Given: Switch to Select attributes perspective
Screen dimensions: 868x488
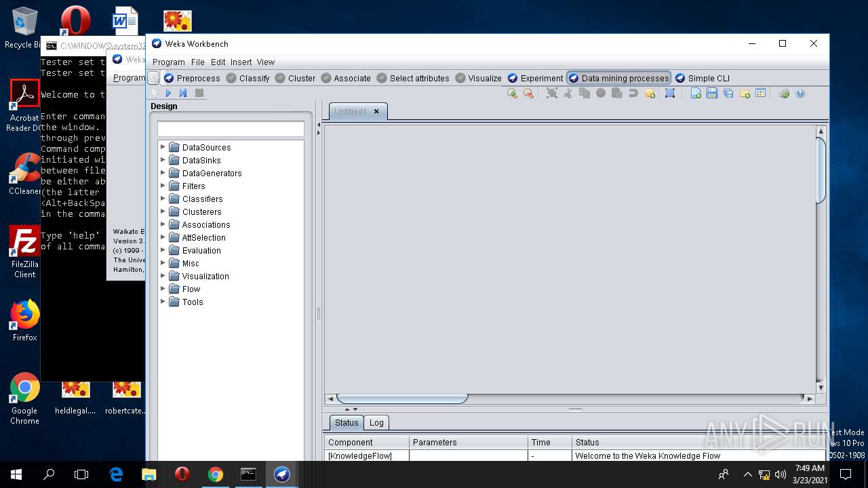Looking at the screenshot, I should tap(413, 78).
